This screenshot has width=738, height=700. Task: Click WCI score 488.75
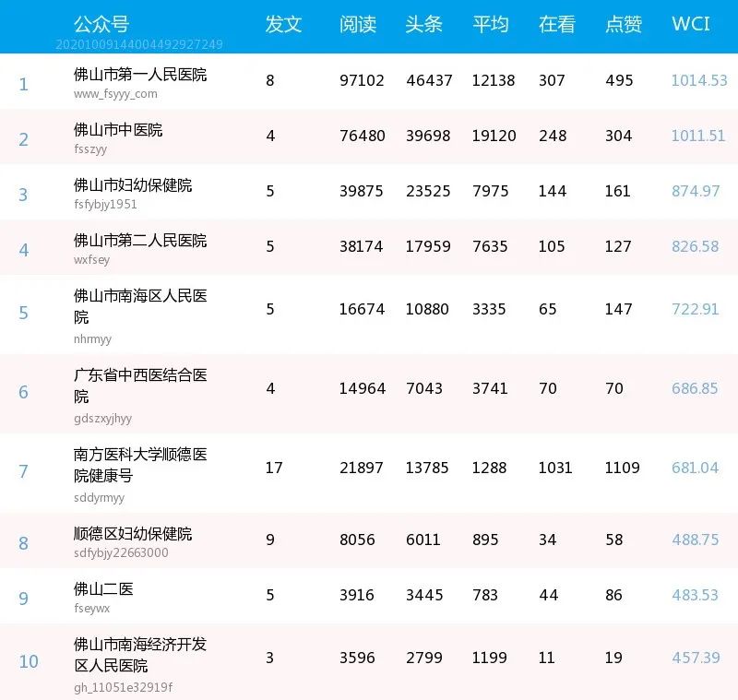[x=696, y=540]
